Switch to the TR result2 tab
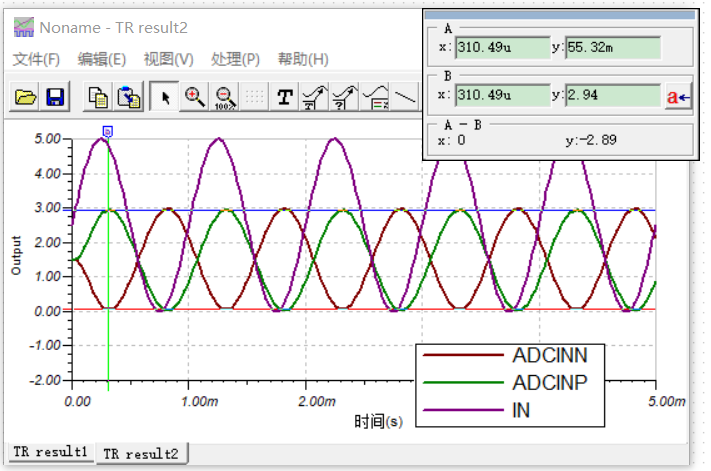The image size is (711, 471). tap(141, 453)
